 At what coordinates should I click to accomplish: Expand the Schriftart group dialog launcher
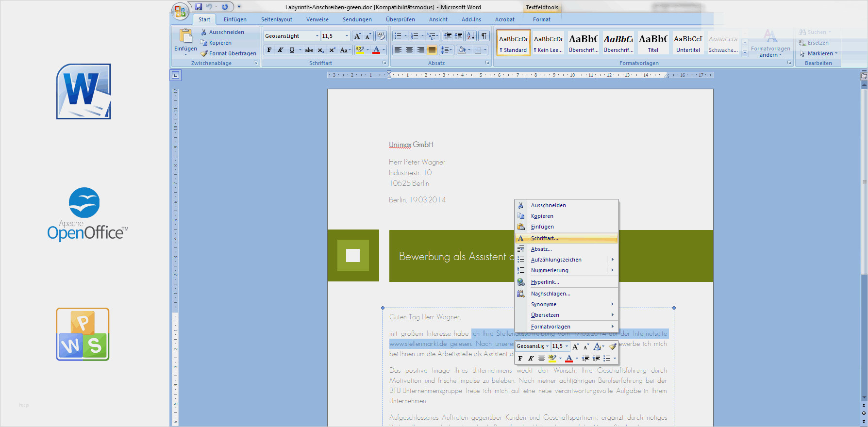tap(384, 63)
